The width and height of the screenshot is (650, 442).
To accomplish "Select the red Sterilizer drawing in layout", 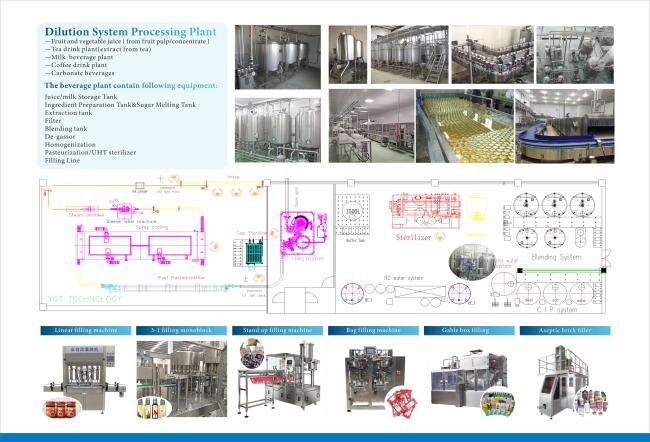I will pos(400,214).
